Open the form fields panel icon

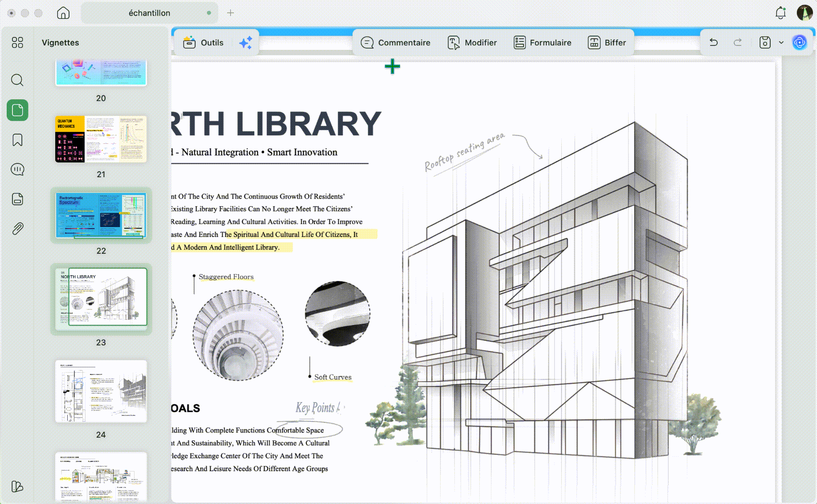[17, 199]
